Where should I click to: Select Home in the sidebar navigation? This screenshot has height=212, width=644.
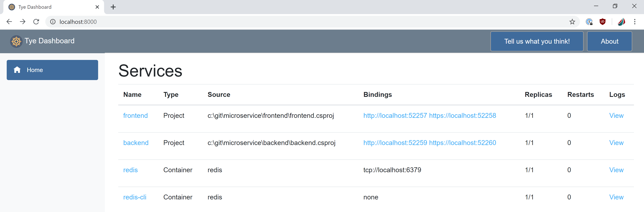point(52,70)
